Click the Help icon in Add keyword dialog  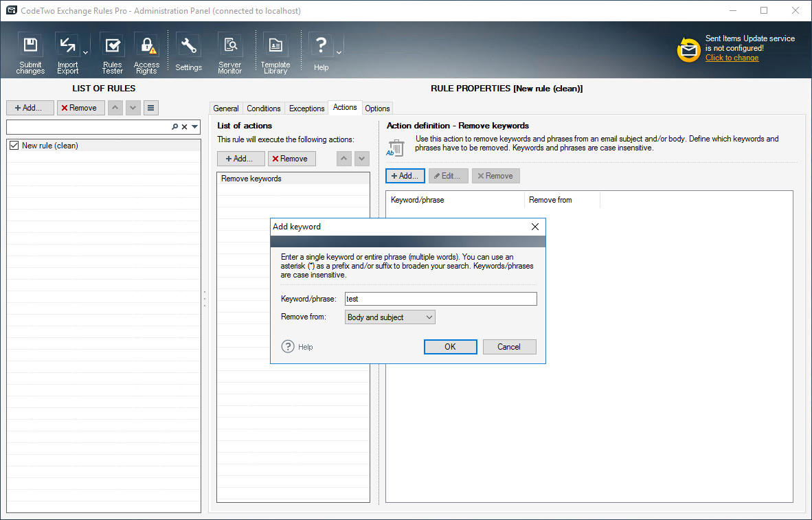click(288, 346)
